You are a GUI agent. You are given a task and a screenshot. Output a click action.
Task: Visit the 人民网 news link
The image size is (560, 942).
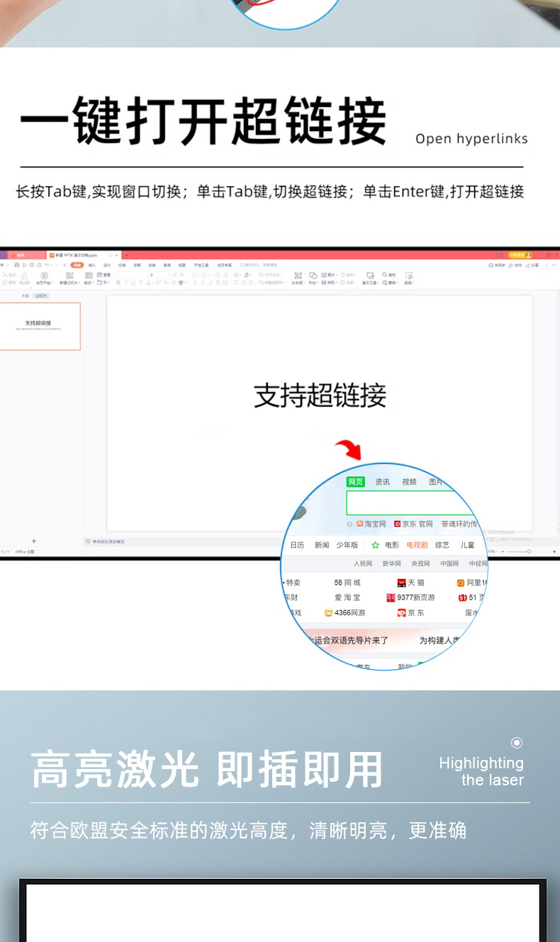(x=363, y=563)
